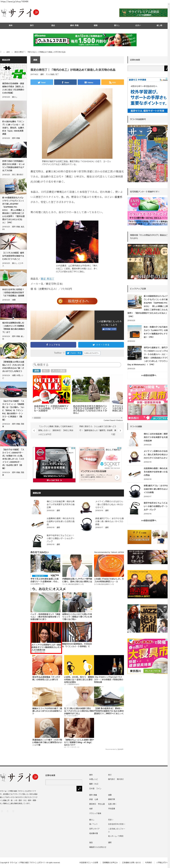Click the ツイートする Twitter button
Viewport: 170px width, 868px height.
click(x=101, y=345)
